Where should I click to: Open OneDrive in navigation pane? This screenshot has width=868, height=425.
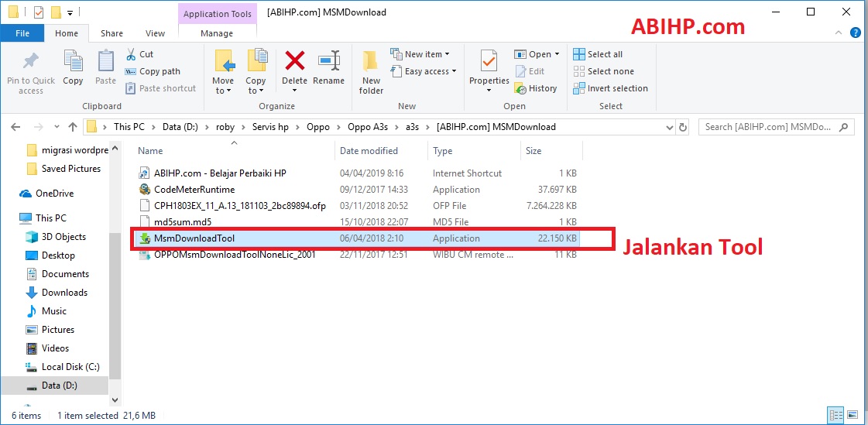(46, 194)
